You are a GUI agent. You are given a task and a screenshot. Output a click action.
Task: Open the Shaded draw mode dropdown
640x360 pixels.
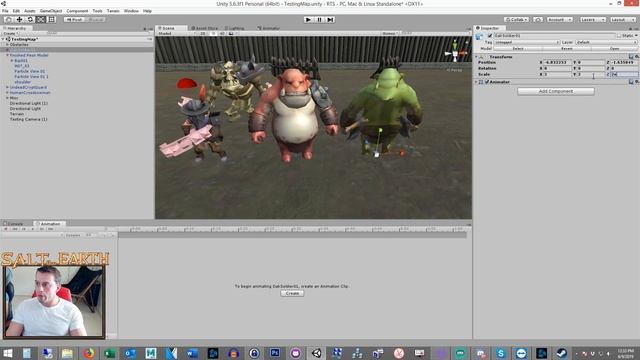coord(176,33)
